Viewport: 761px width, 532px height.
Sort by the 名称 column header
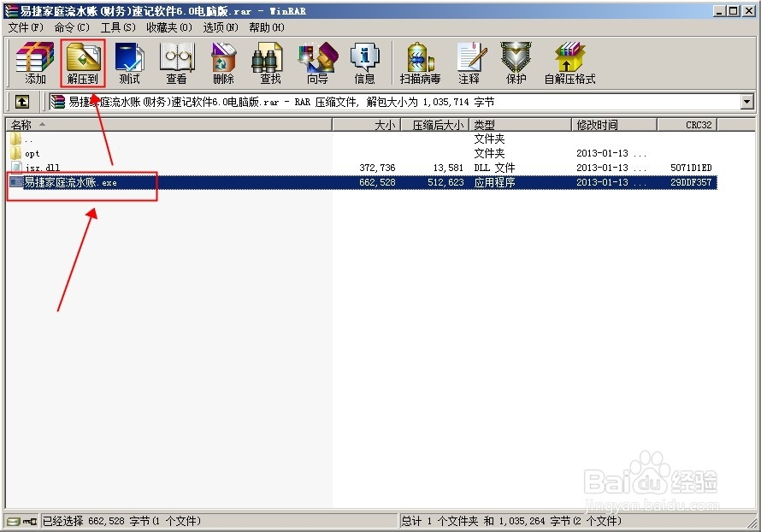click(x=169, y=125)
